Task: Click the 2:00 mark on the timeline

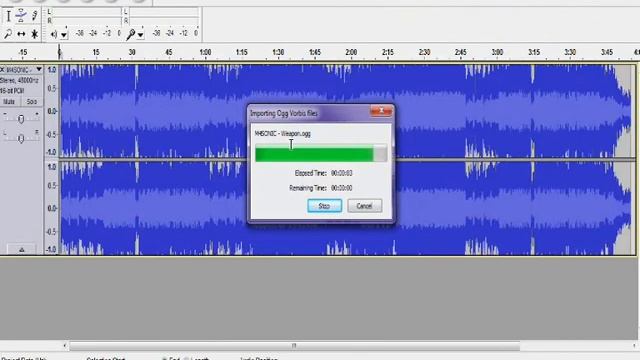Action: [351, 52]
